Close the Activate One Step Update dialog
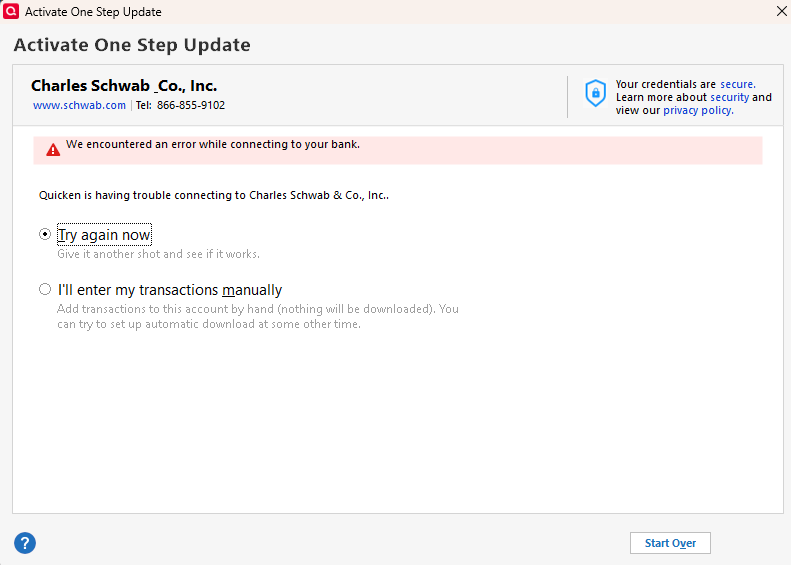 781,11
